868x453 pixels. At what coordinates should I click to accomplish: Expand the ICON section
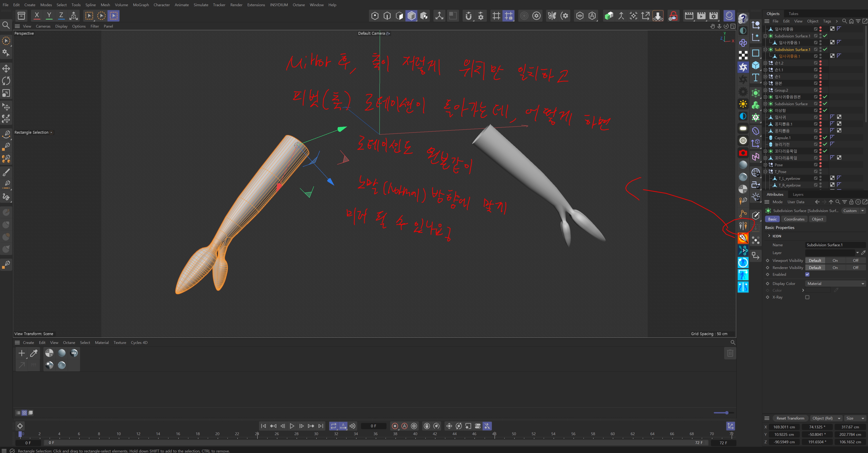(769, 236)
